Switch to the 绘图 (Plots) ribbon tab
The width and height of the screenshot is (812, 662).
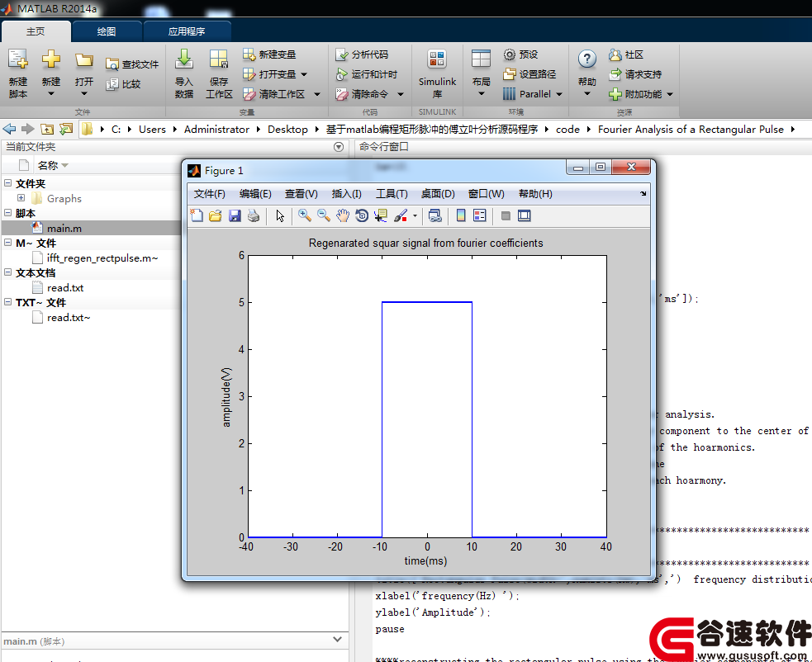pyautogui.click(x=107, y=31)
